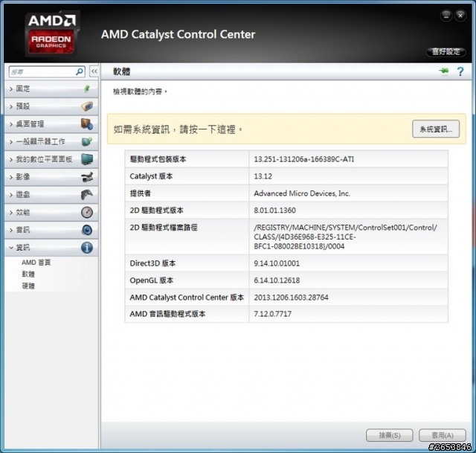476x453 pixels.
Task: Click the 音訊 speaker icon
Action: tap(87, 230)
